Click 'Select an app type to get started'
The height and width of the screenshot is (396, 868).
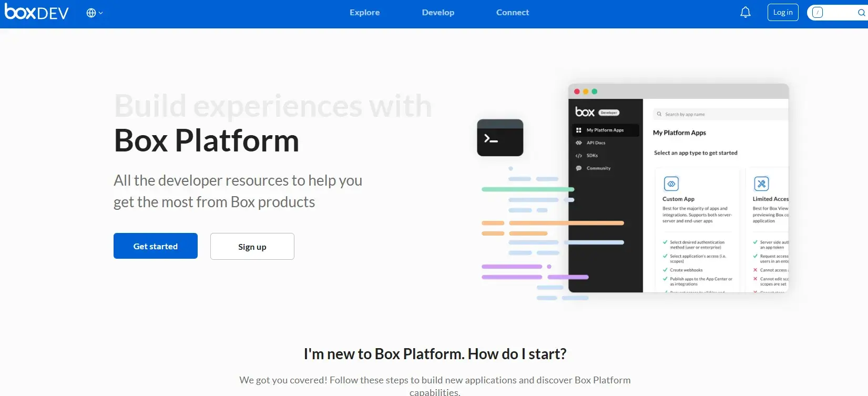[x=696, y=153]
